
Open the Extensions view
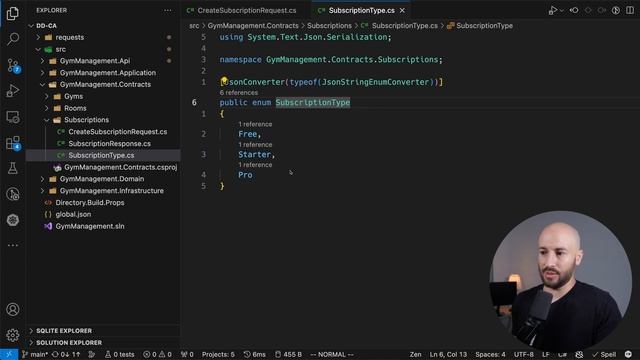(x=13, y=143)
